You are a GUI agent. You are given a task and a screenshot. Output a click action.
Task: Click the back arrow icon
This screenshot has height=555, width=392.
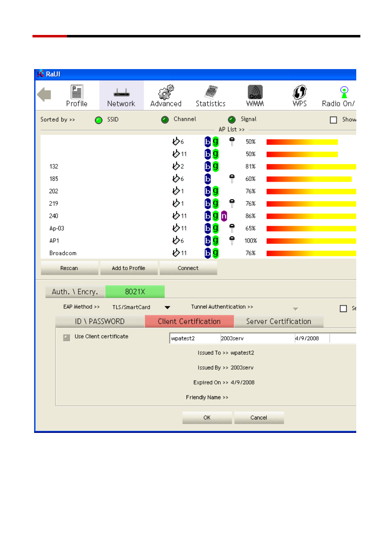[x=44, y=95]
